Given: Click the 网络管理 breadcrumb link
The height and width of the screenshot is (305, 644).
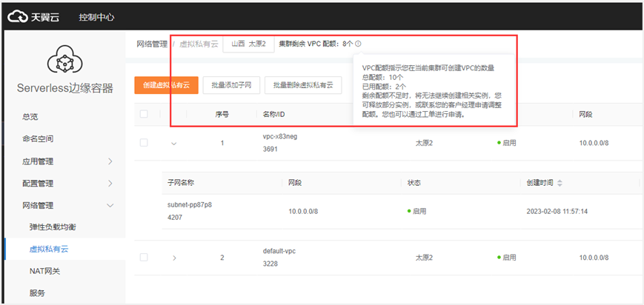Looking at the screenshot, I should tap(152, 44).
